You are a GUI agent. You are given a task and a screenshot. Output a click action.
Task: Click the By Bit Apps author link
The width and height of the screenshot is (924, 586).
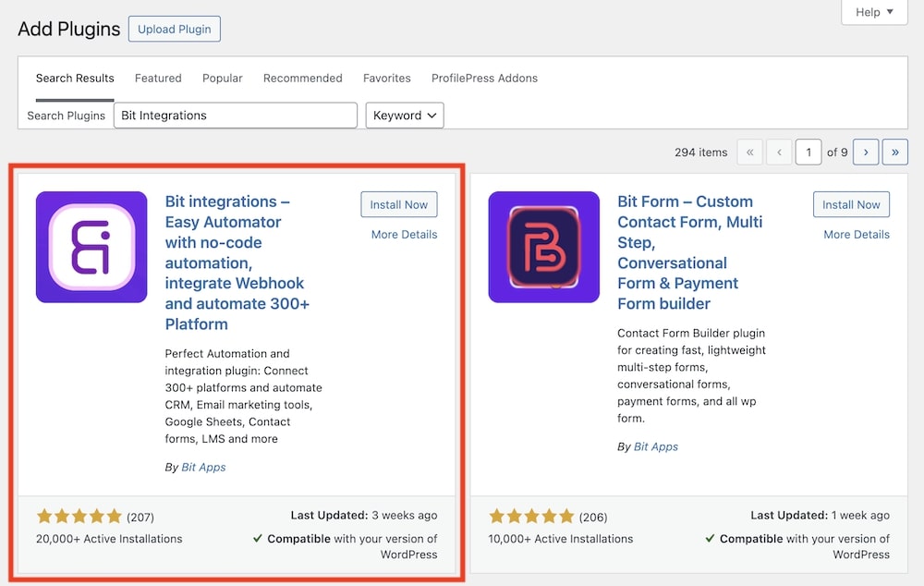coord(202,467)
